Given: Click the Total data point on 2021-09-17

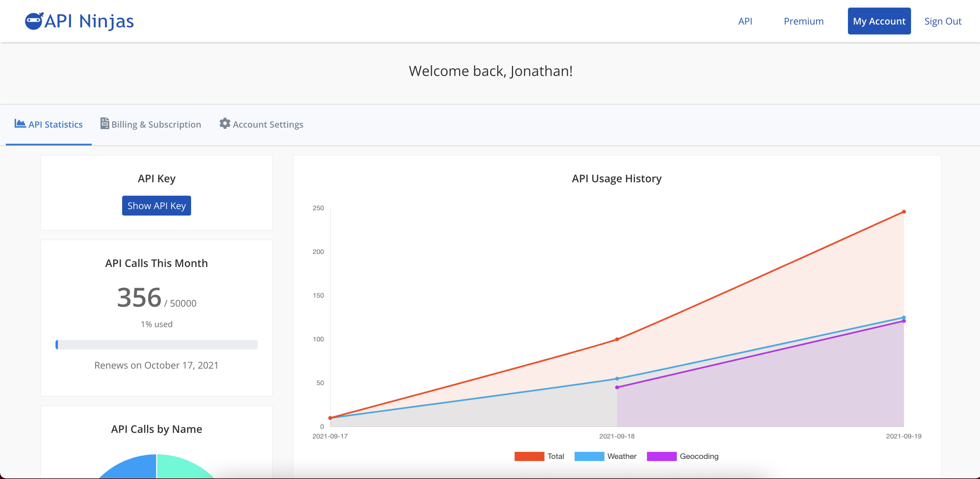Looking at the screenshot, I should click(x=330, y=418).
